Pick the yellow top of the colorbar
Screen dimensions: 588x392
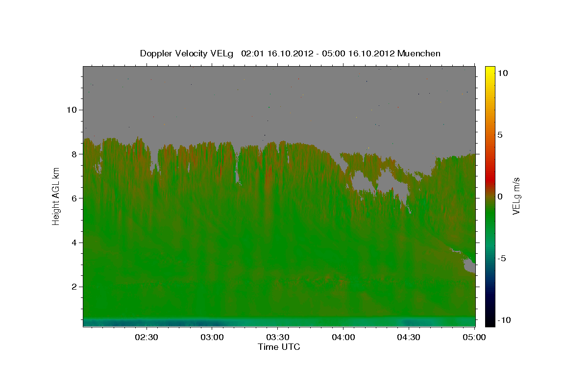pyautogui.click(x=490, y=70)
